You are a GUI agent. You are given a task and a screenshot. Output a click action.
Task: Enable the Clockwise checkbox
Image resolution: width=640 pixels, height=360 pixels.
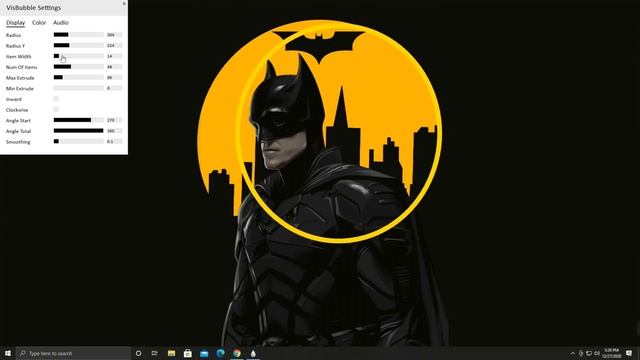coord(56,109)
